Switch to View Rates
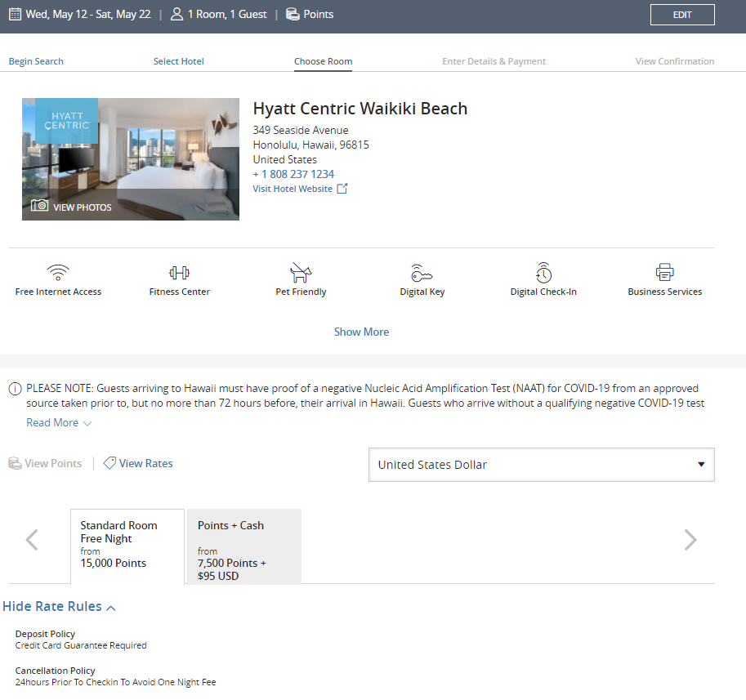This screenshot has height=700, width=746. [145, 463]
